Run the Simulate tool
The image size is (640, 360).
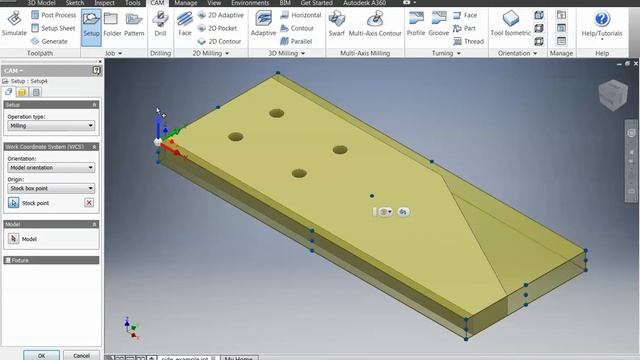point(14,24)
